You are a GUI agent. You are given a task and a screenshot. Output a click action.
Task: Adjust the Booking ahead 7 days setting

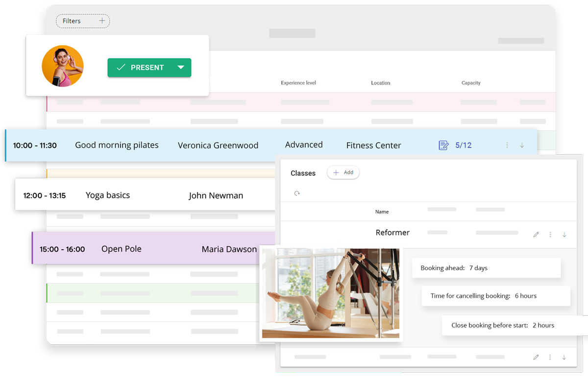pyautogui.click(x=486, y=268)
